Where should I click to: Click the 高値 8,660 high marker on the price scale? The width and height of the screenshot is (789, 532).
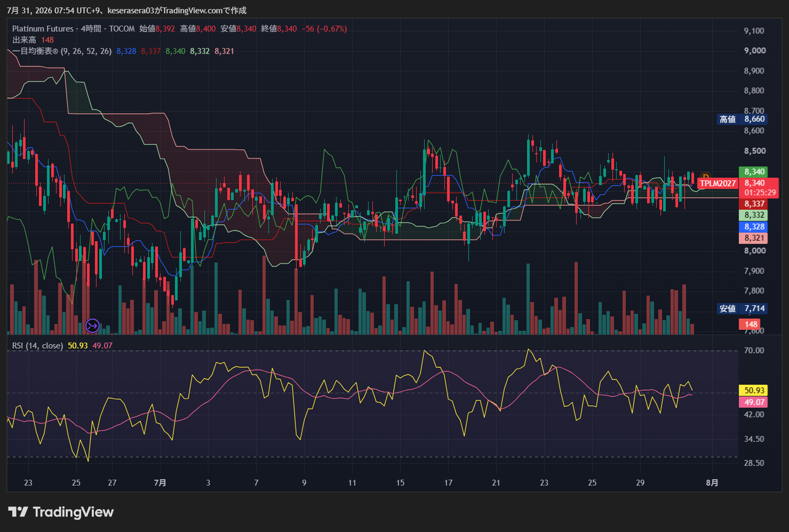[x=743, y=119]
